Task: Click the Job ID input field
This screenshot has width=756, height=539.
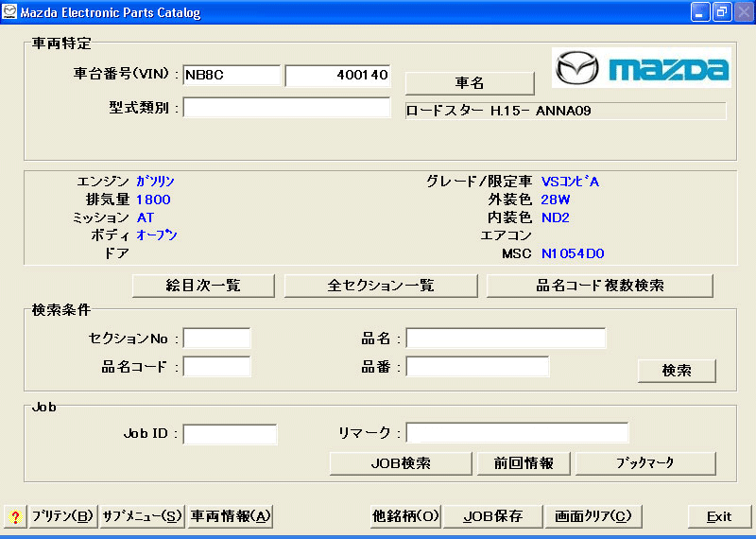Action: click(x=230, y=434)
